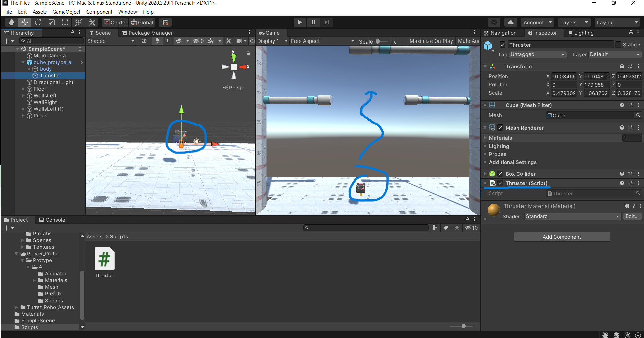The height and width of the screenshot is (338, 644).
Task: Switch to the Console tab
Action: [x=55, y=220]
